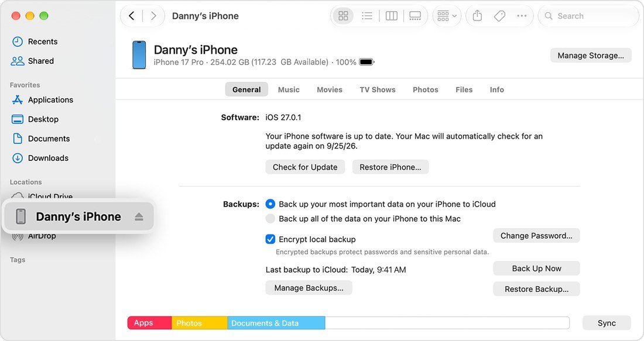Image resolution: width=644 pixels, height=341 pixels.
Task: Click the Tags sidebar heading
Action: pyautogui.click(x=18, y=260)
